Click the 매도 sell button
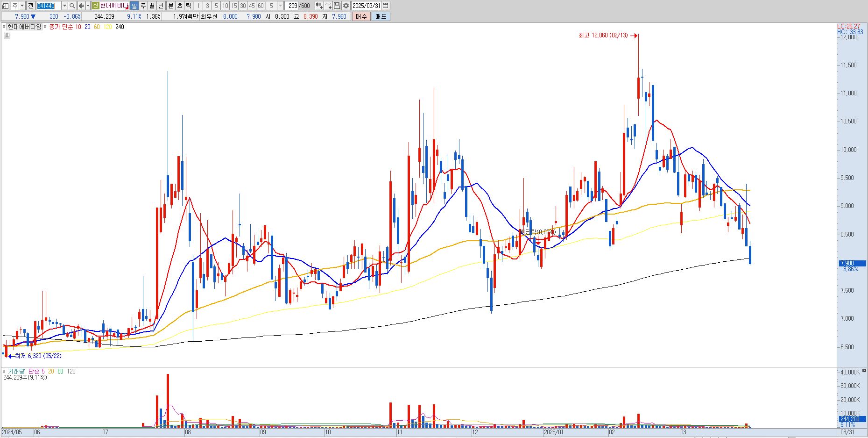The image size is (868, 438). coord(381,16)
